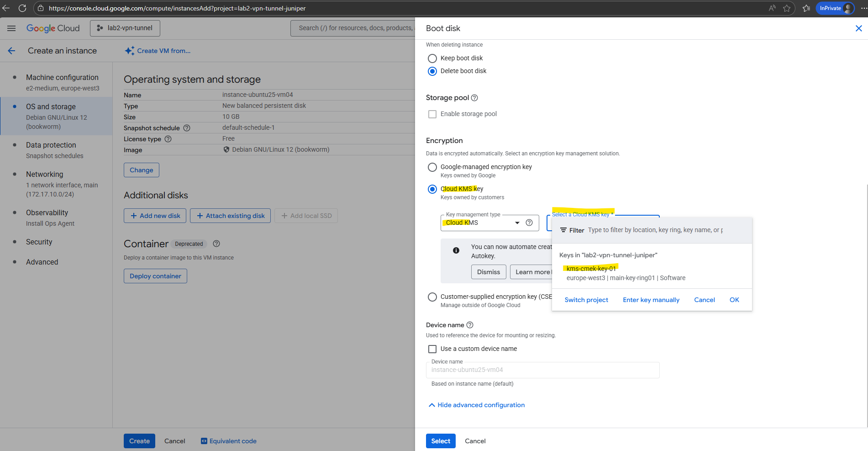Click the Filter icon in key list
This screenshot has height=451, width=868.
coord(563,230)
